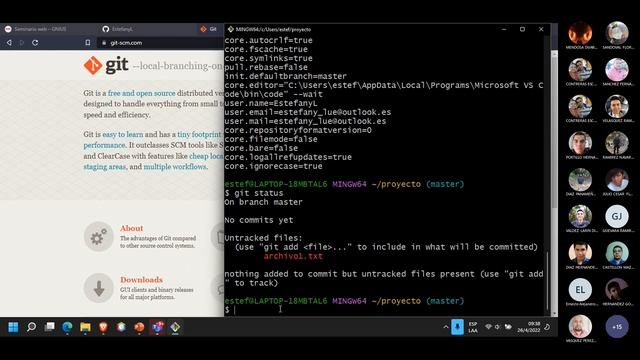This screenshot has height=360, width=640.
Task: Open Windows taskbar search
Action: click(31, 327)
